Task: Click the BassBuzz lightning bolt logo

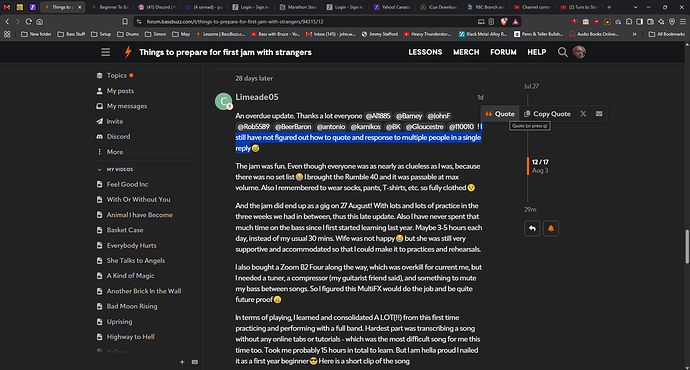Action: pyautogui.click(x=128, y=52)
